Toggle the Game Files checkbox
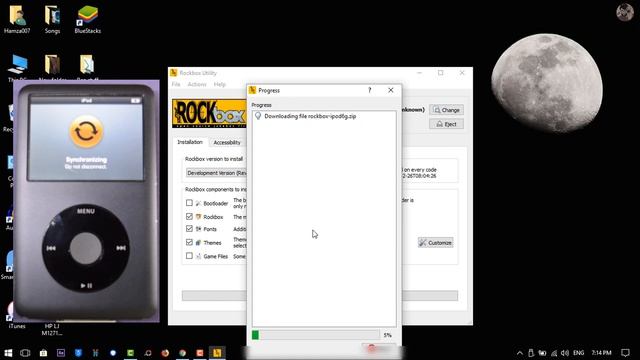 click(x=189, y=256)
